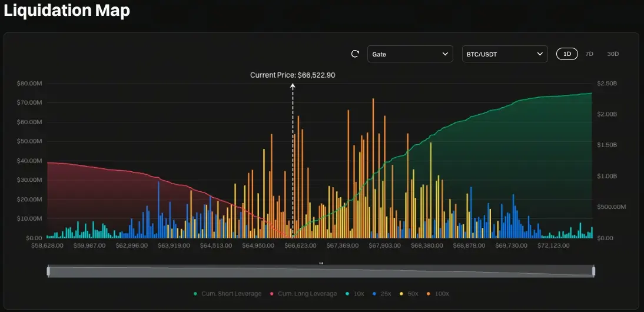
Task: Switch to the 30D timeframe
Action: [613, 54]
